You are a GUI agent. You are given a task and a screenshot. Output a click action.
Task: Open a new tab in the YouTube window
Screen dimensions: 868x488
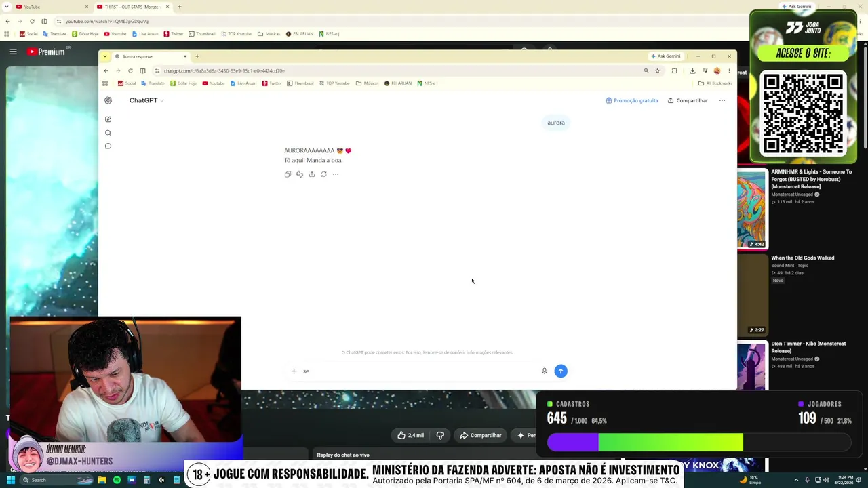(x=180, y=7)
